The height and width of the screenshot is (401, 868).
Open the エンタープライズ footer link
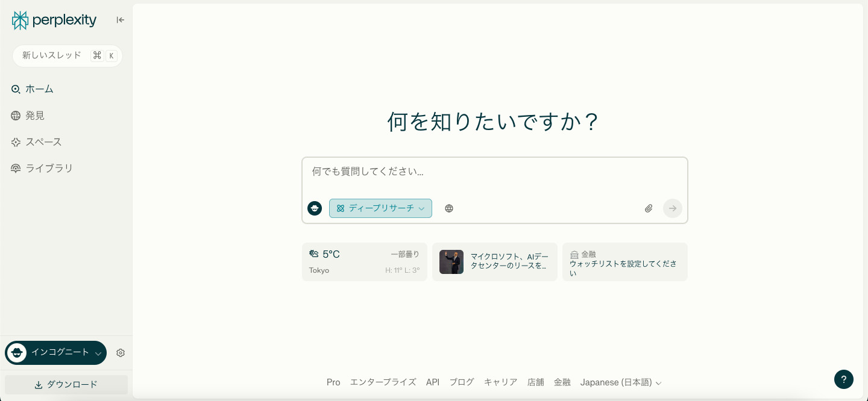pos(383,382)
